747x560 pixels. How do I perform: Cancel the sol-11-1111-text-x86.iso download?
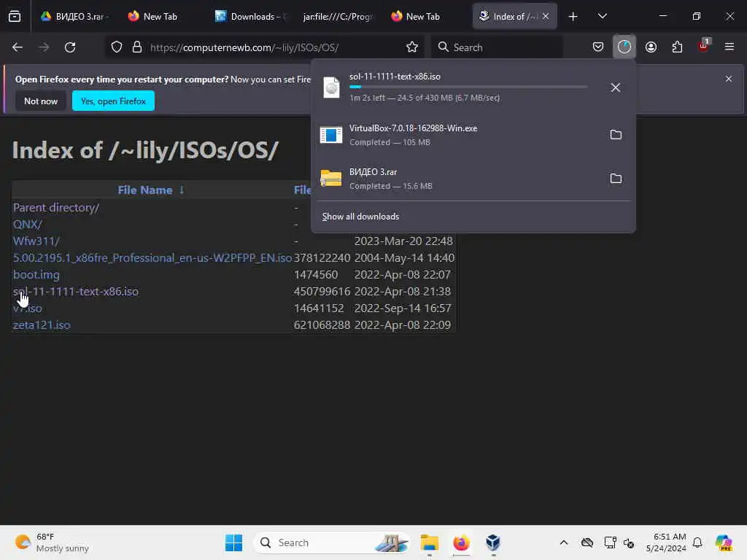[616, 87]
